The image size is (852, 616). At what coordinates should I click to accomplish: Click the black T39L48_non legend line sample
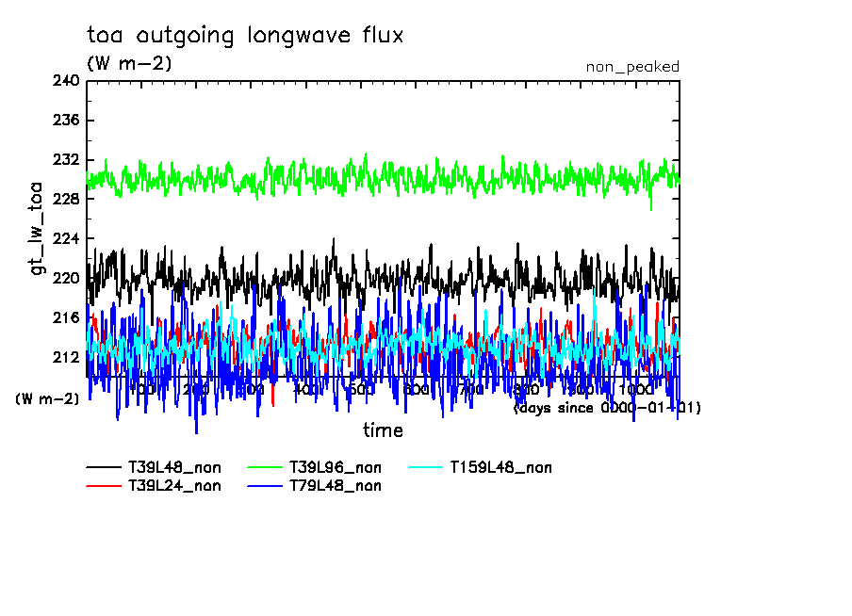click(103, 467)
